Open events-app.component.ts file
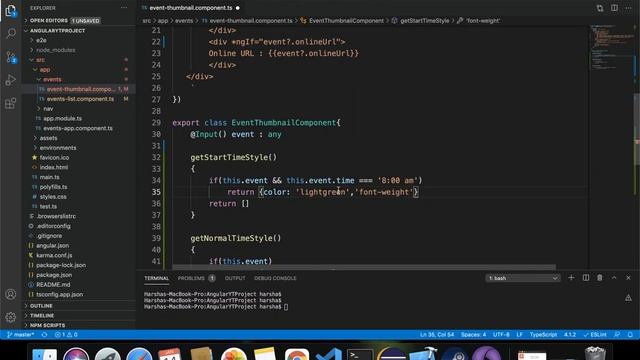The height and width of the screenshot is (360, 640). [x=79, y=128]
